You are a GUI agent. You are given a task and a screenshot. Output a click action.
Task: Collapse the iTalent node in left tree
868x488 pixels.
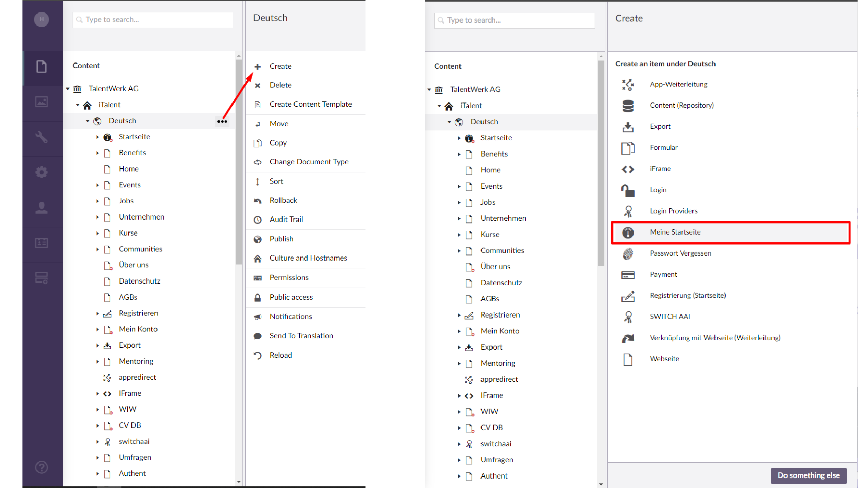pos(77,105)
